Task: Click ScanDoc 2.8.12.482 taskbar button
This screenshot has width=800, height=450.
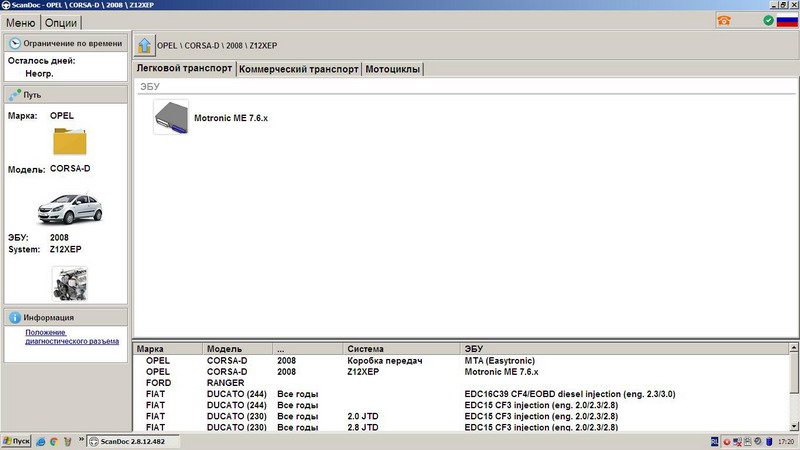Action: [x=133, y=441]
